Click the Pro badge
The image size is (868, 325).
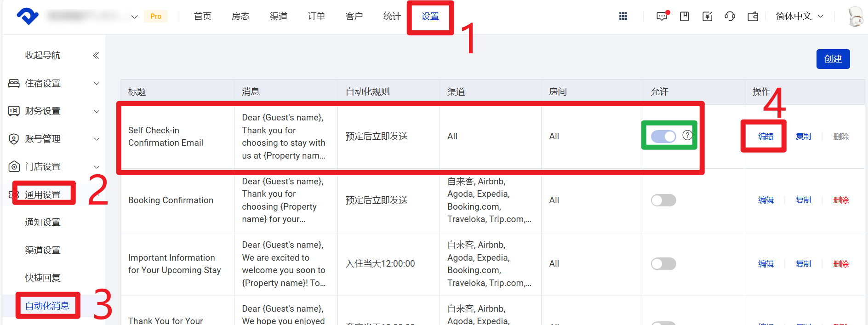point(156,17)
